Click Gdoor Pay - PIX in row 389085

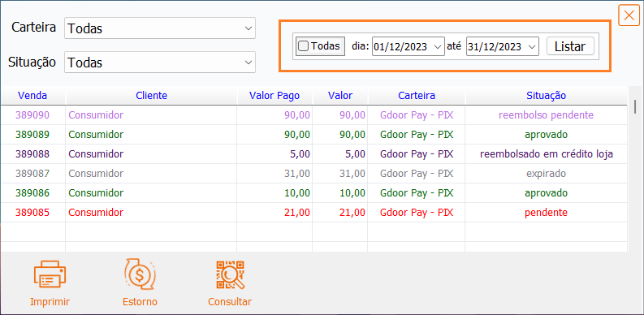pyautogui.click(x=417, y=213)
